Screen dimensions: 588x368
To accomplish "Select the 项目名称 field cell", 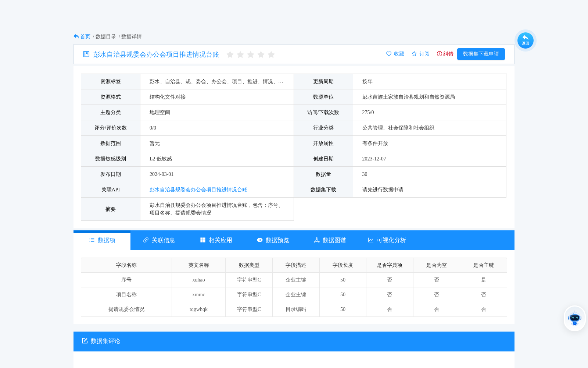I will (x=126, y=295).
